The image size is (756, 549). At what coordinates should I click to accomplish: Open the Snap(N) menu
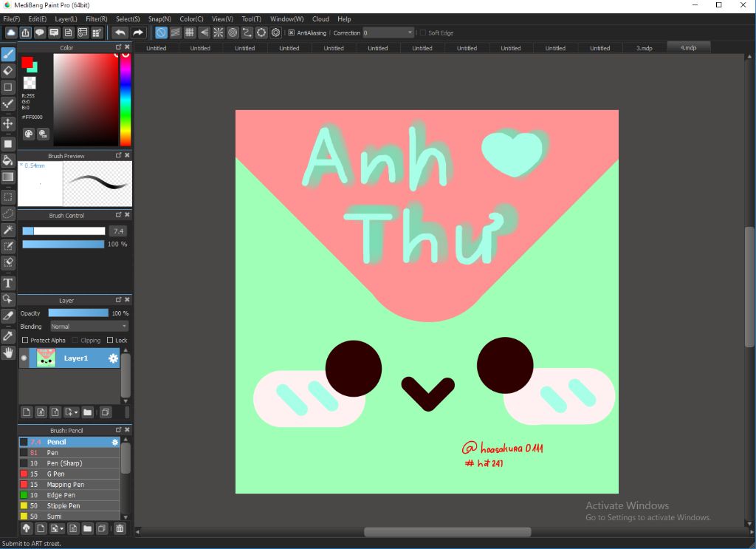click(159, 18)
